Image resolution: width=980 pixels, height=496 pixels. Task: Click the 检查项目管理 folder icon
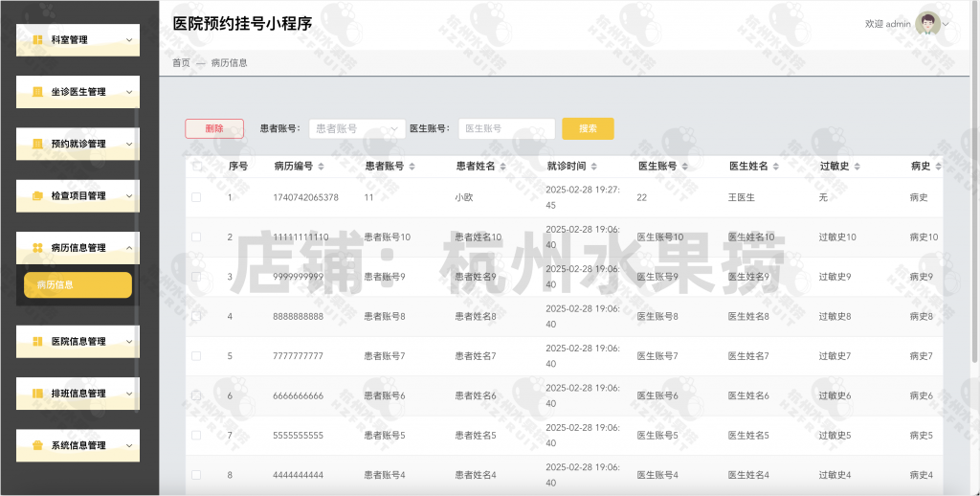(x=37, y=195)
